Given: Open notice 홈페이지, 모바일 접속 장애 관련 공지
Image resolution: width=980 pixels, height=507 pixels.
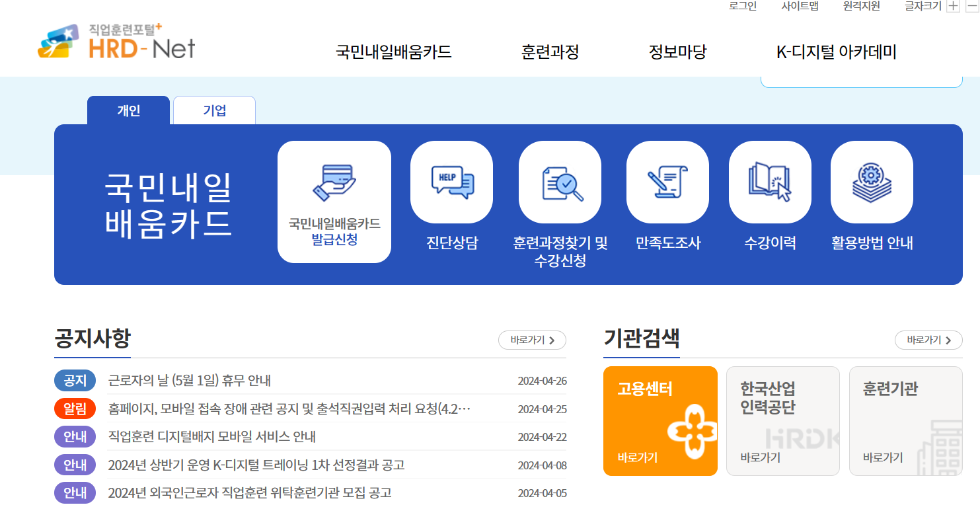Looking at the screenshot, I should (x=289, y=409).
